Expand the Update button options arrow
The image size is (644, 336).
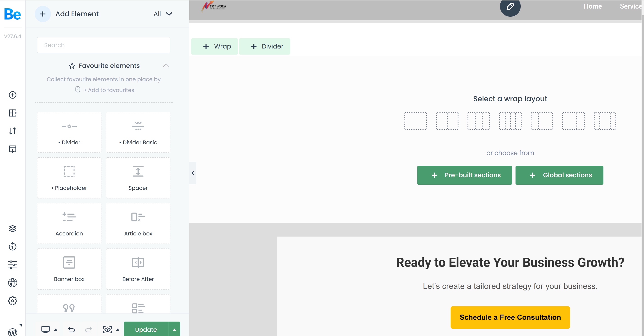click(x=174, y=329)
